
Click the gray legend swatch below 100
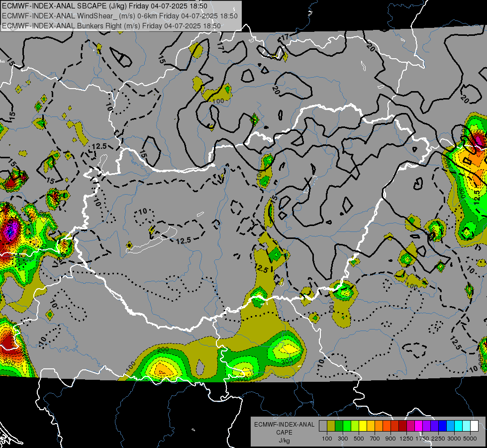click(x=323, y=426)
